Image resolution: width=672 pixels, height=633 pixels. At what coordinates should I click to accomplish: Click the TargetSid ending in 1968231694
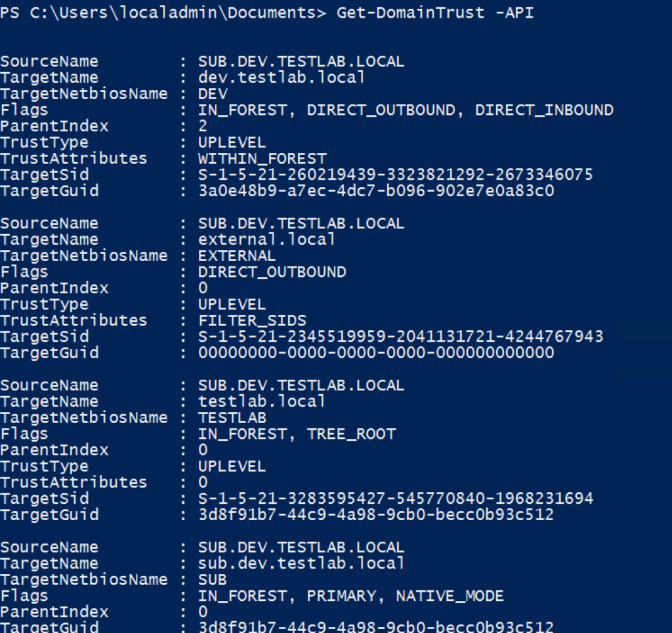(396, 499)
